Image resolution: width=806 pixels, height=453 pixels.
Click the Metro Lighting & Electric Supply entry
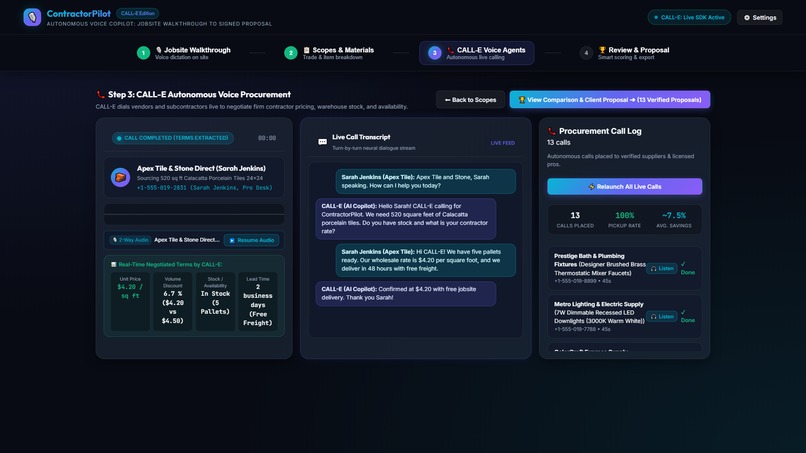click(x=625, y=316)
